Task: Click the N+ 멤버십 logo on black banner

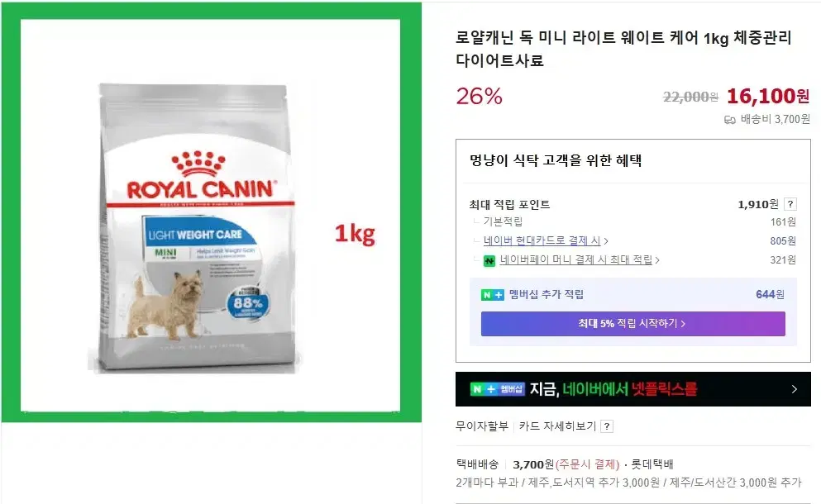Action: coord(497,389)
